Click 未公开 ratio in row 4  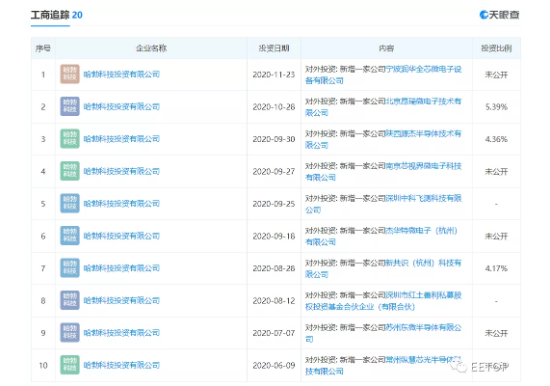pyautogui.click(x=496, y=171)
